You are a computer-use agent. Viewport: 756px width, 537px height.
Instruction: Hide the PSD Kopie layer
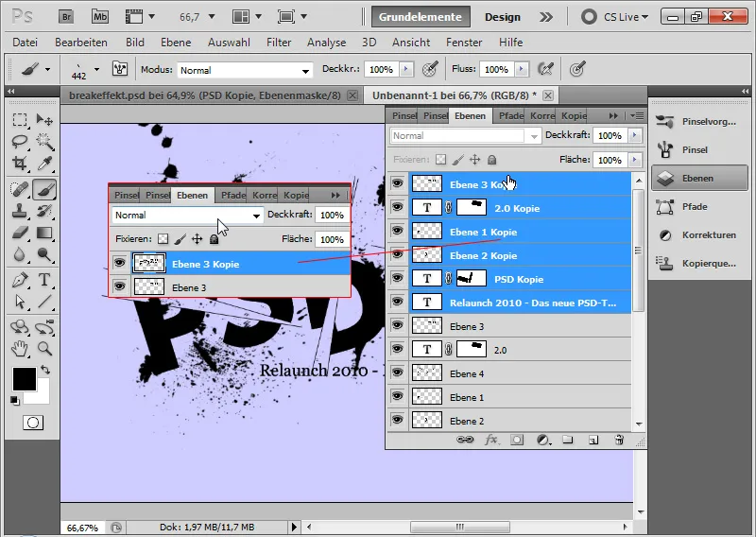coord(397,278)
